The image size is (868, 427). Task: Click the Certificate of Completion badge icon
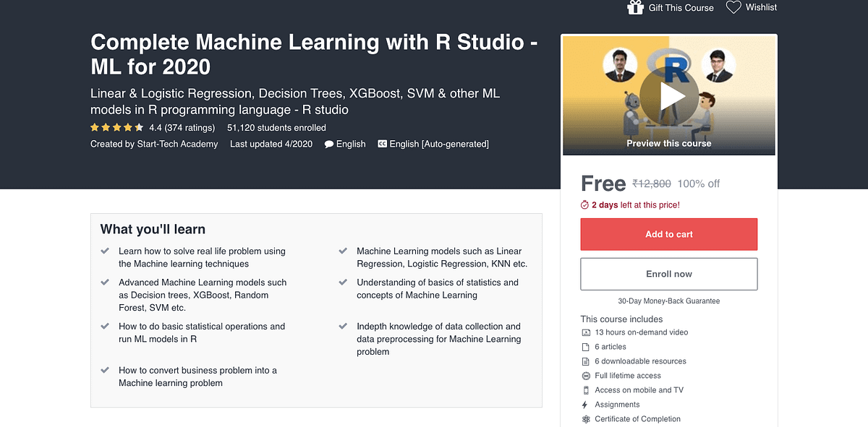585,419
